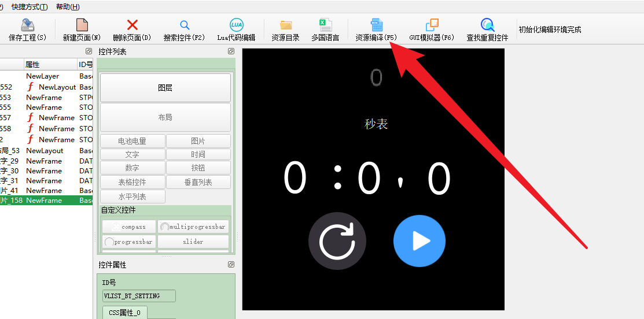Screen dimensions: 644x319
Task: Click the circular reset button in the stopwatch preview
Action: pyautogui.click(x=337, y=240)
